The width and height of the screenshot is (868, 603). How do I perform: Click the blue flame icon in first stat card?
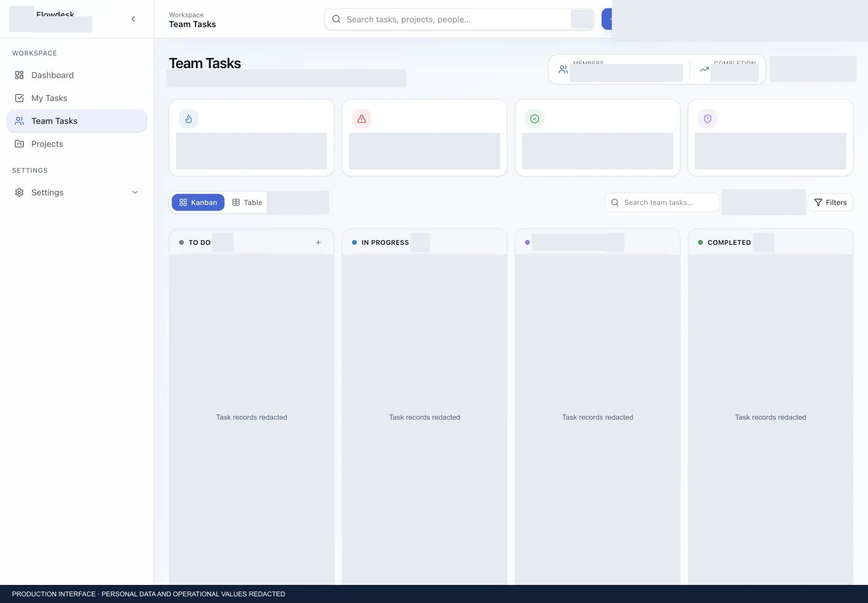(x=189, y=119)
